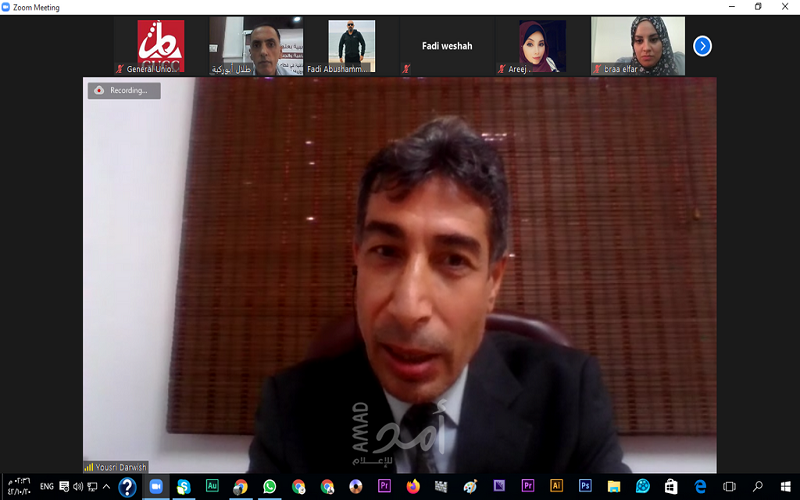Open Task View from taskbar
This screenshot has width=800, height=500.
coord(729,487)
